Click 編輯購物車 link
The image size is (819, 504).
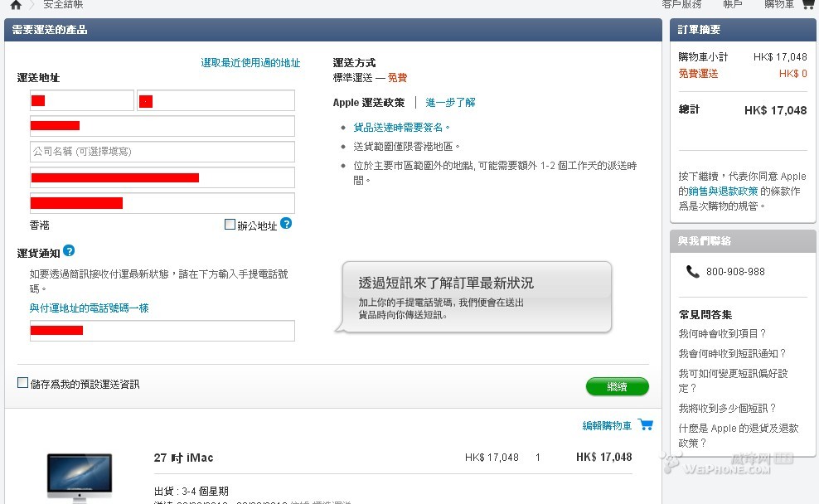point(607,425)
